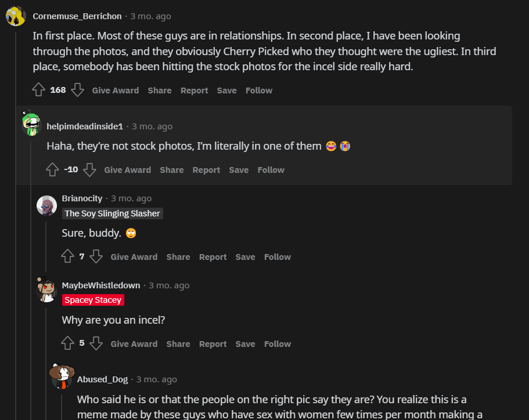Collapse Abused_Dog's reply thread line
The image size is (529, 420).
pos(62,408)
